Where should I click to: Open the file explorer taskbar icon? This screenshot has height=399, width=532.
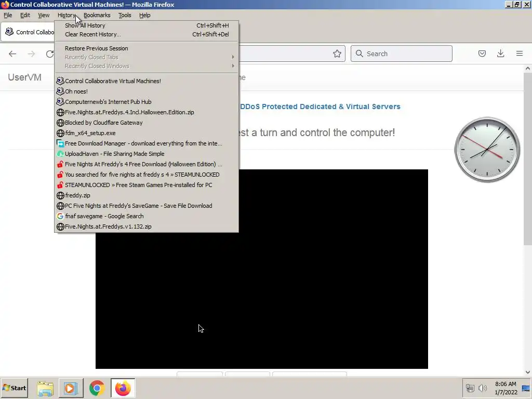[x=45, y=388]
